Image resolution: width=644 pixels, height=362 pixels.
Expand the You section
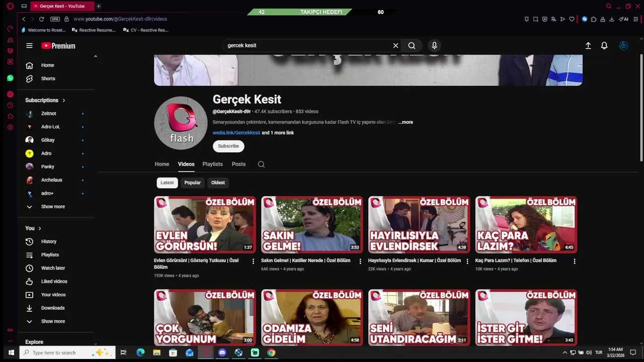33,228
